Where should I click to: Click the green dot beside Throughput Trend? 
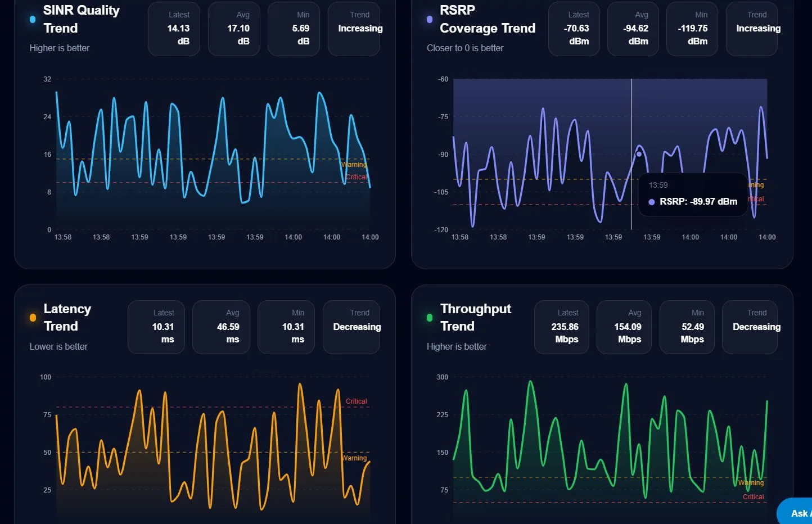pos(430,318)
